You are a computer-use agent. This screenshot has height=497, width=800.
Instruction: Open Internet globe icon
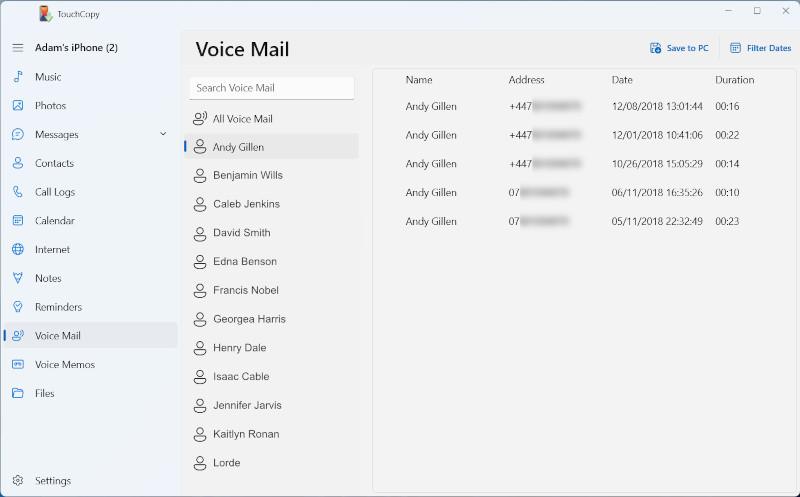[17, 250]
